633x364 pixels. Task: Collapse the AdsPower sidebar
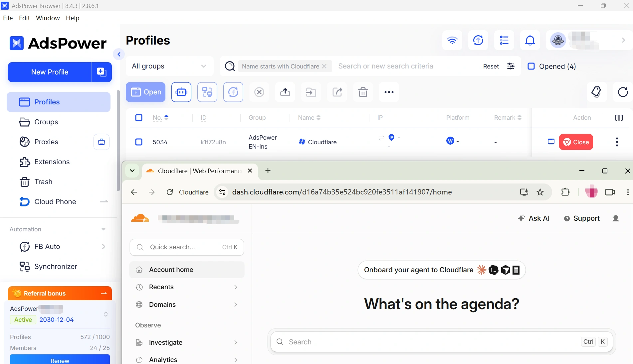[119, 54]
